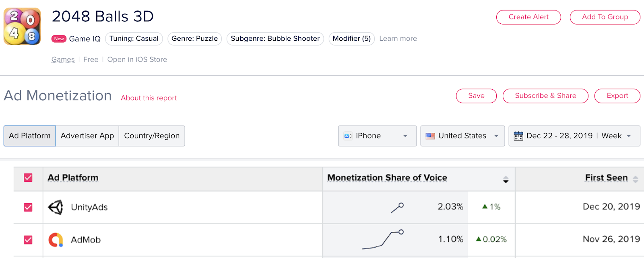644x258 pixels.
Task: Click the Tuning: Casual tag
Action: point(134,39)
